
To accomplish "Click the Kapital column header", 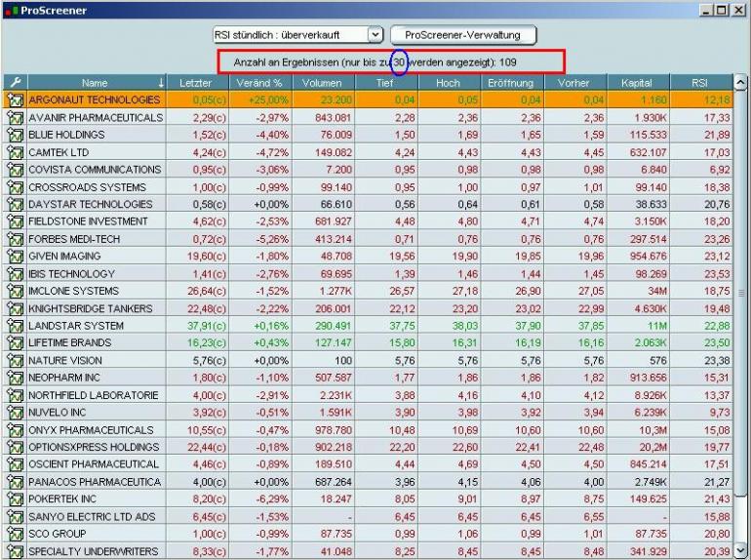I will pos(636,83).
